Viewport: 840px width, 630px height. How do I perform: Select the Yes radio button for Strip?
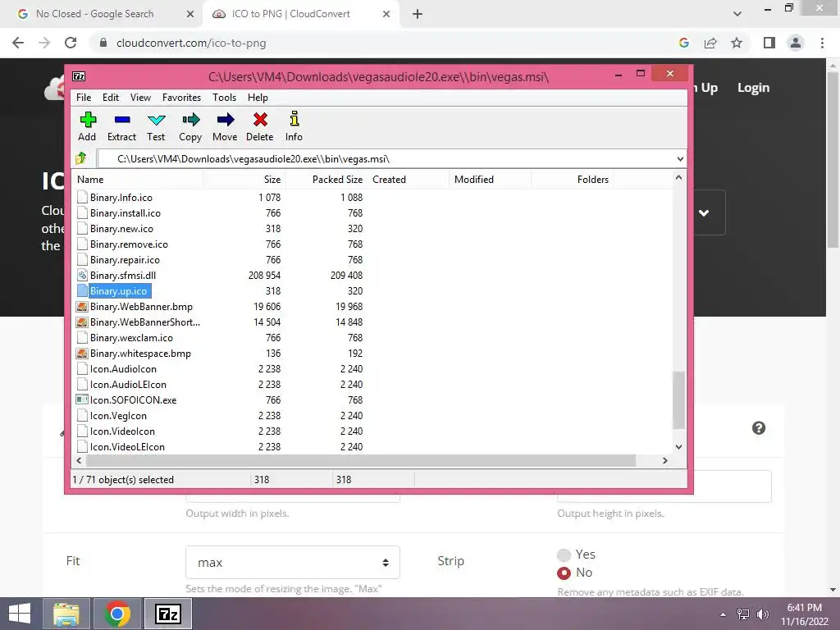tap(564, 555)
